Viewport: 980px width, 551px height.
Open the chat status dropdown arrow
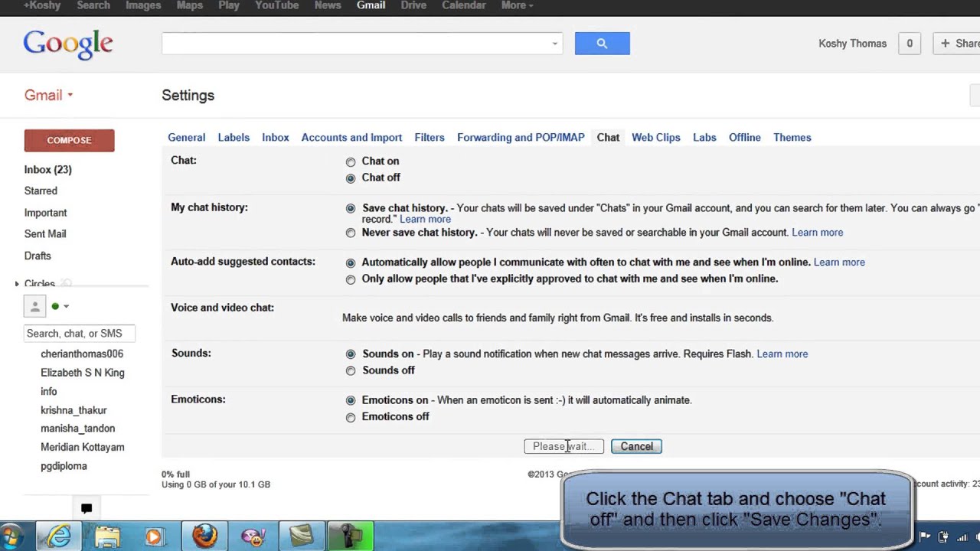coord(66,306)
